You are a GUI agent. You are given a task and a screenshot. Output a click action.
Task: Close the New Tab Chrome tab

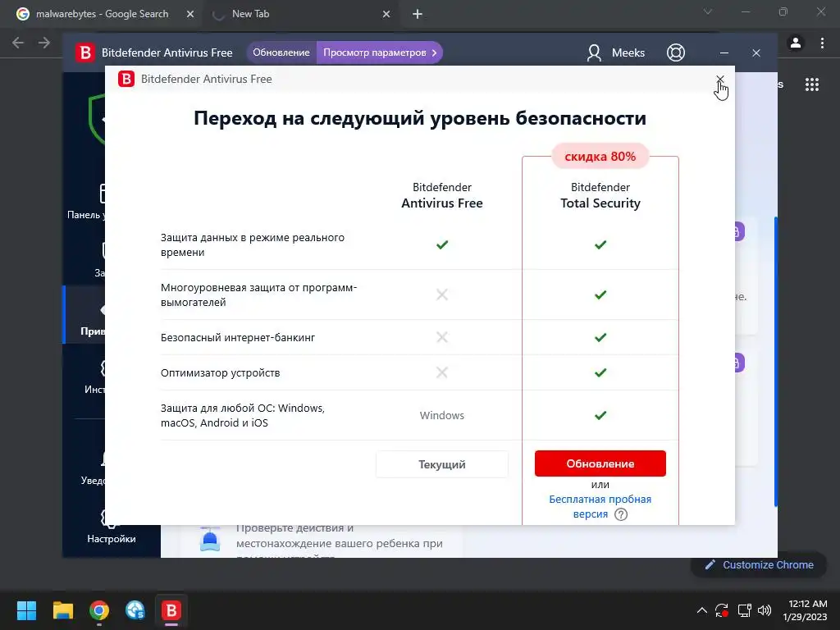pos(386,15)
